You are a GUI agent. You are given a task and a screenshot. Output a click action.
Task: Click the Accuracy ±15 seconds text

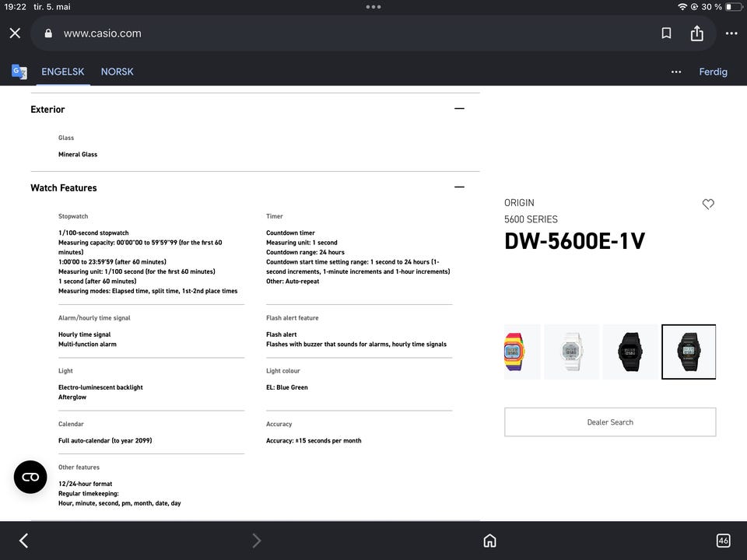click(314, 440)
